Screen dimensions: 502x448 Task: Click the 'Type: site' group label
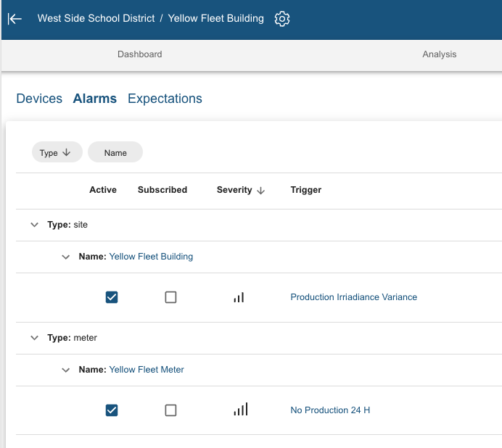tap(67, 225)
